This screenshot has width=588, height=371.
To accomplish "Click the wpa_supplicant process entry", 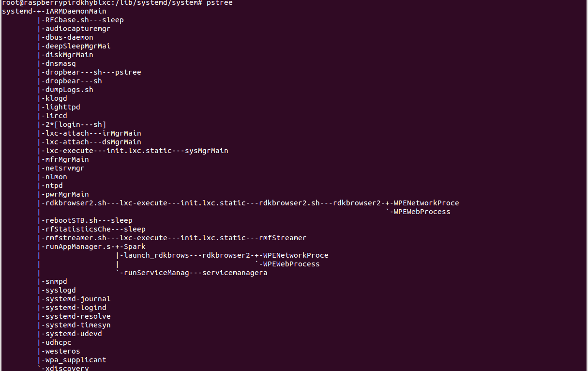I will [x=76, y=360].
